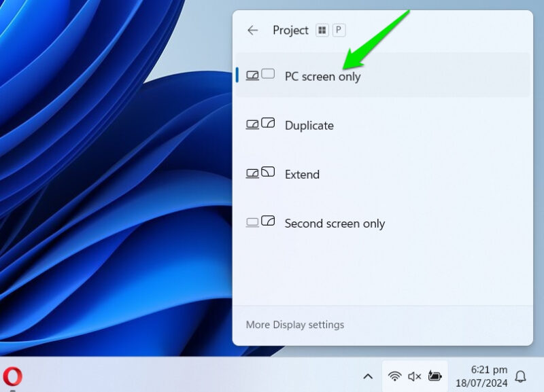The width and height of the screenshot is (544, 392).
Task: Enable Extend mode for displays
Action: pos(302,174)
